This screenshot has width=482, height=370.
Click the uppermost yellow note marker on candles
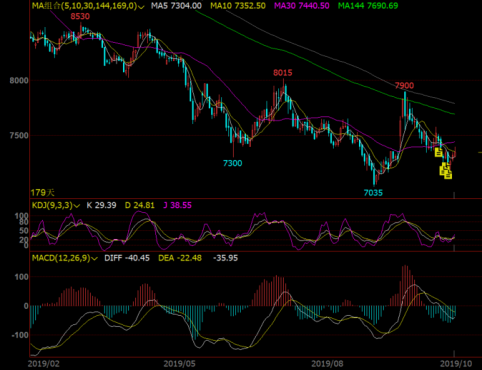tap(439, 153)
